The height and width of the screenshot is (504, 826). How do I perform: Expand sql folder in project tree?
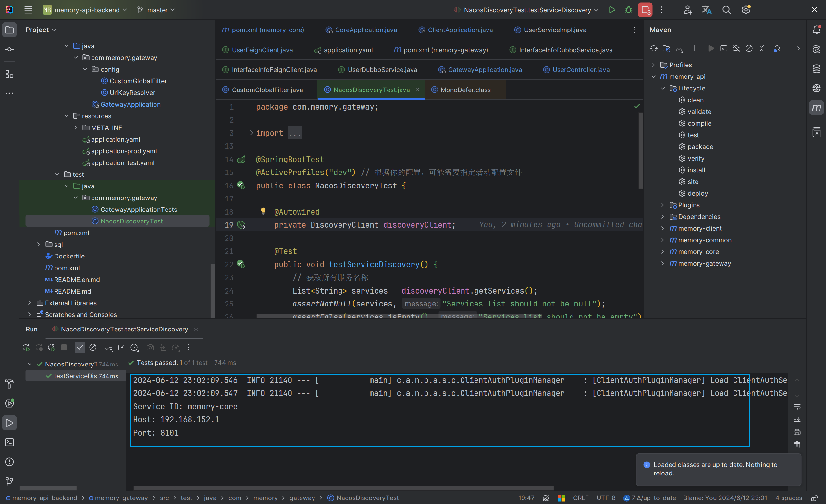pyautogui.click(x=39, y=244)
